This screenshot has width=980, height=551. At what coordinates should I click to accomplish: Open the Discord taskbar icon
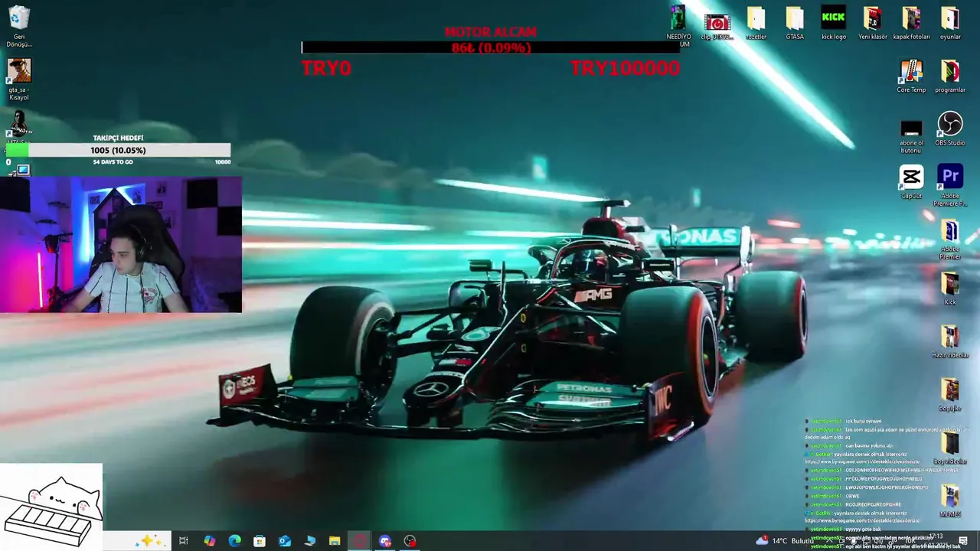click(x=385, y=541)
